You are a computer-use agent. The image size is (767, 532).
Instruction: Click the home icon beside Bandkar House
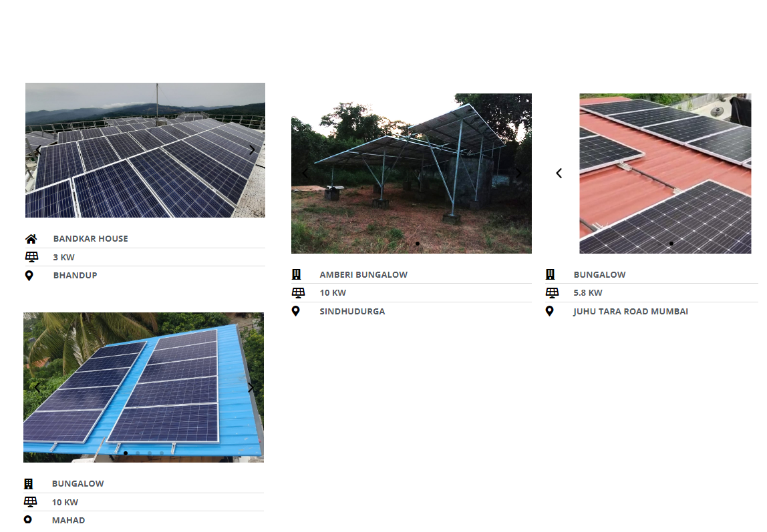[x=31, y=239]
